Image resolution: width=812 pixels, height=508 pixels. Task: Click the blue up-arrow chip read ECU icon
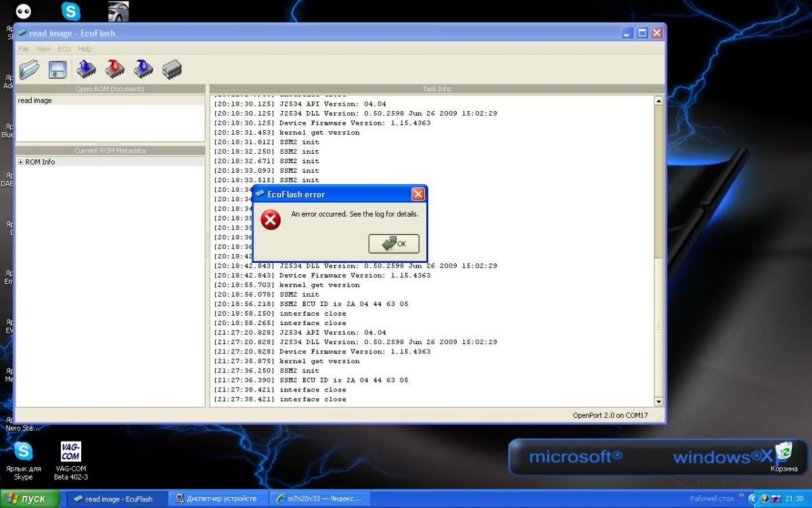click(87, 68)
